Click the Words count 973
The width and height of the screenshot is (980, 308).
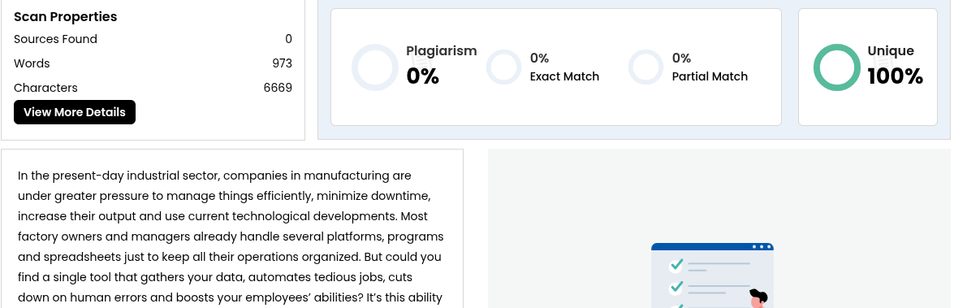pos(283,63)
